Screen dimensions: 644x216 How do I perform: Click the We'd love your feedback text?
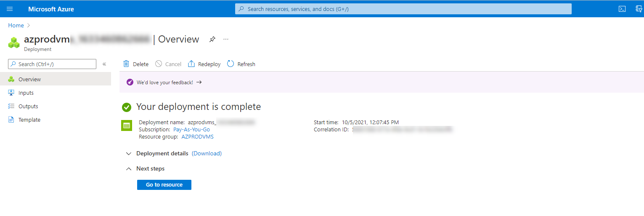[164, 83]
